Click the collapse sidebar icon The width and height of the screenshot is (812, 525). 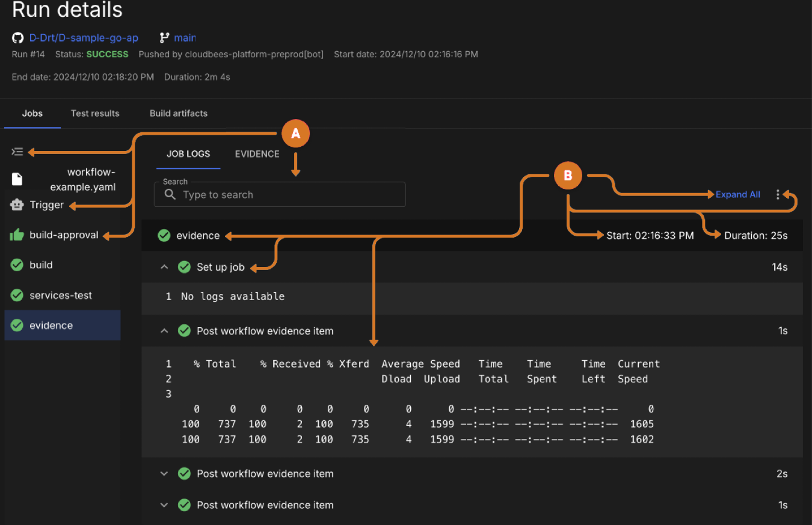(x=17, y=152)
